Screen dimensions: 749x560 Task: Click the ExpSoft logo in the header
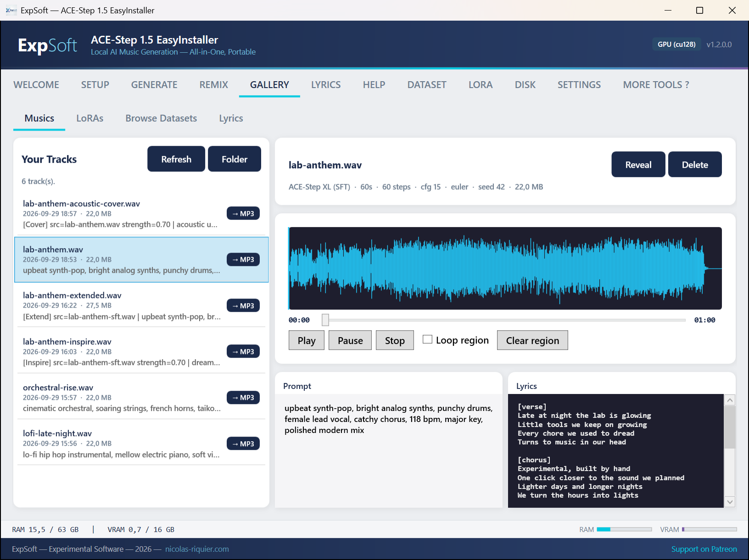[47, 45]
